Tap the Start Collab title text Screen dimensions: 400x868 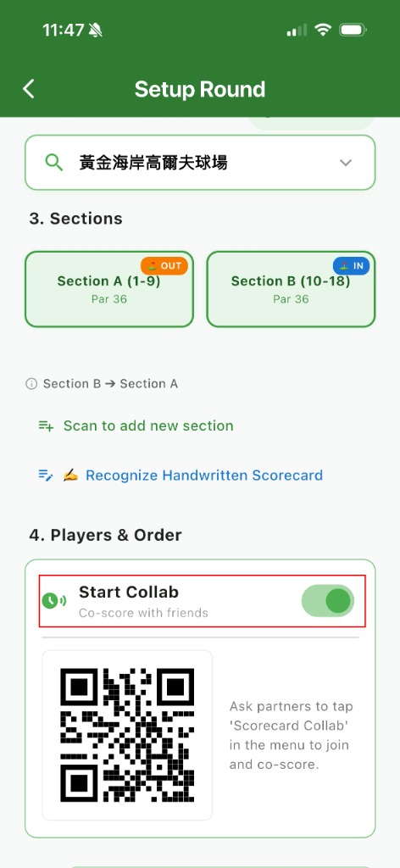[x=128, y=592]
